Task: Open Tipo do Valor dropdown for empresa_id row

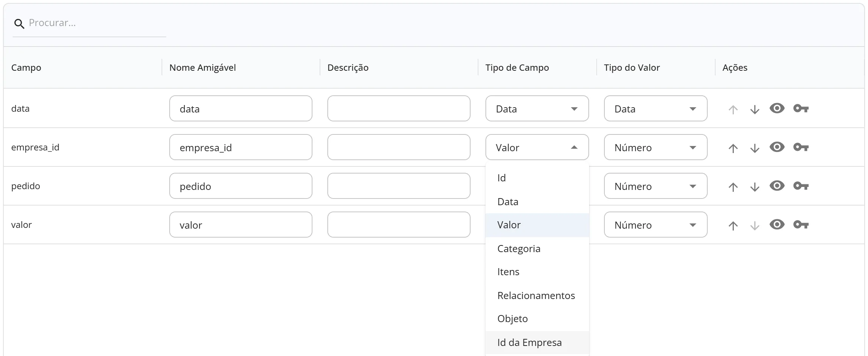Action: coord(655,147)
